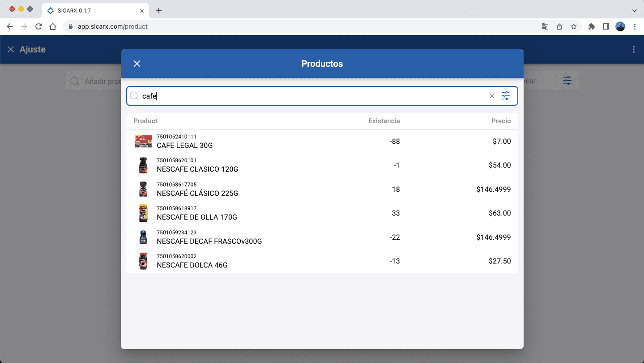644x363 pixels.
Task: Click the Existencia column header
Action: point(384,121)
